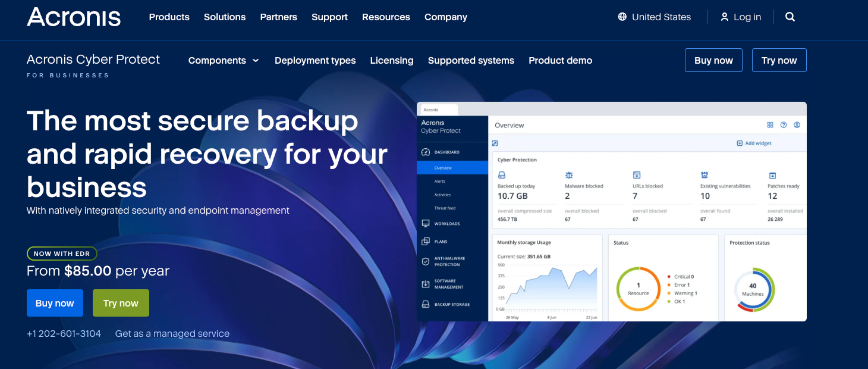Click the Anti-malware shield icon
This screenshot has height=369, width=868.
click(425, 261)
